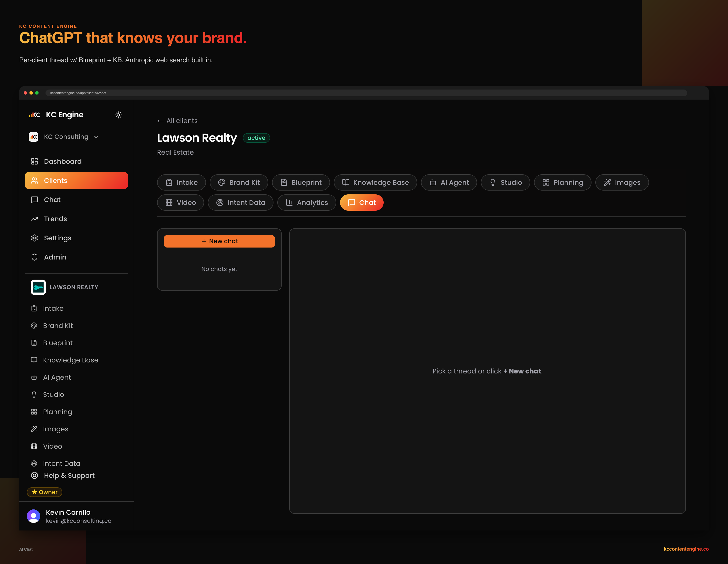
Task: Open Settings in the sidebar
Action: coord(76,238)
